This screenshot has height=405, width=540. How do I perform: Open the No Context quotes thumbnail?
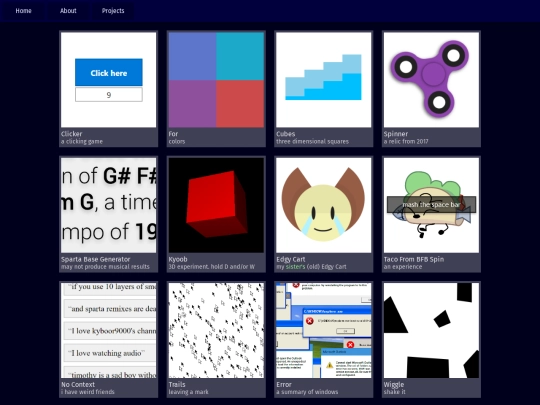108,330
